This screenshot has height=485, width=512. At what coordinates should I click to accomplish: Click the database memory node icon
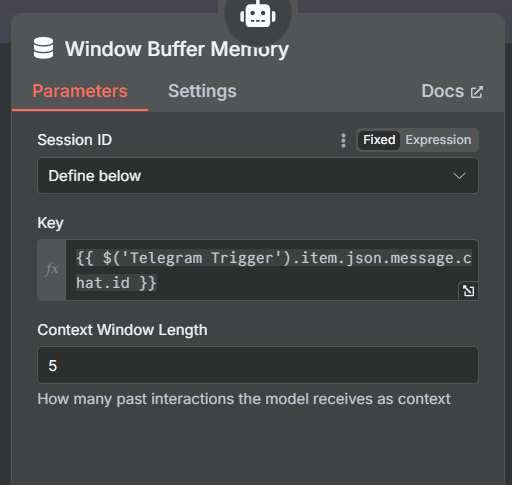click(x=43, y=48)
